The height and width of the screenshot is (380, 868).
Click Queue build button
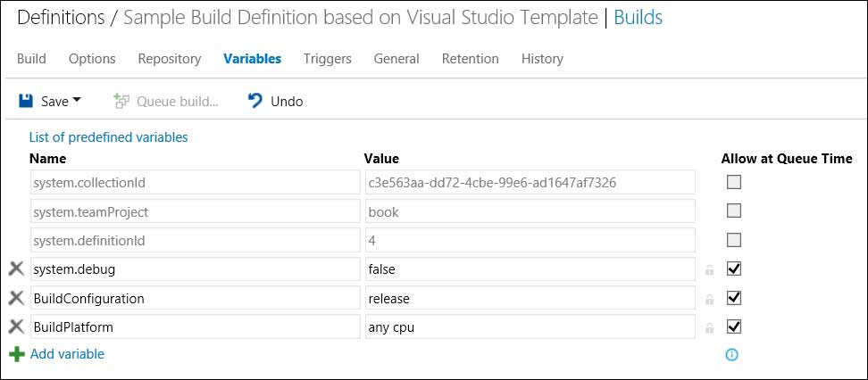pos(167,102)
